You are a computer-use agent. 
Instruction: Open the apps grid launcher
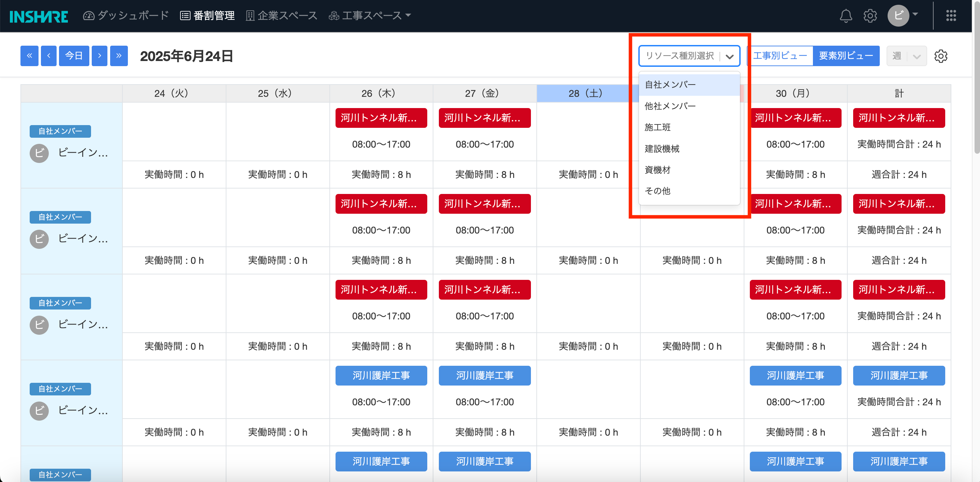[951, 16]
